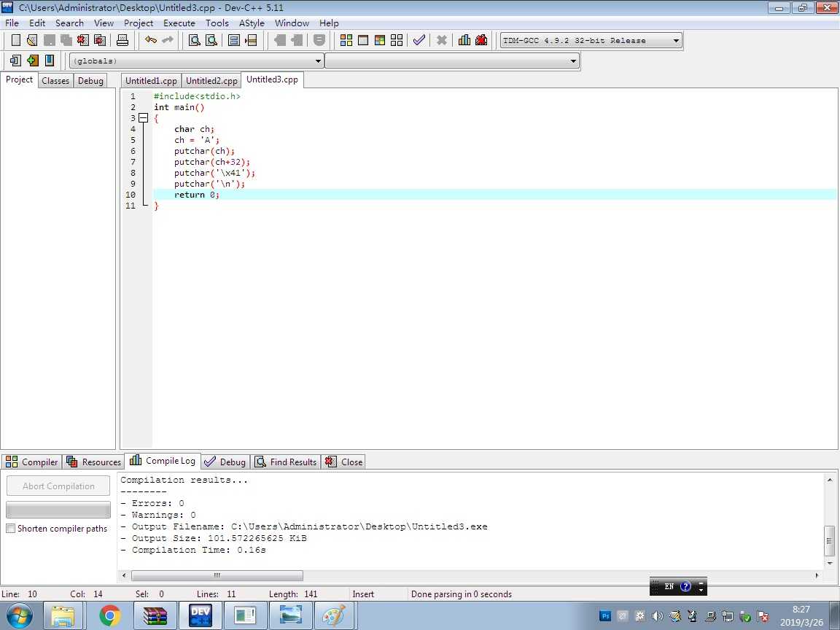Open the Resources tab in bottom panel

click(x=94, y=462)
